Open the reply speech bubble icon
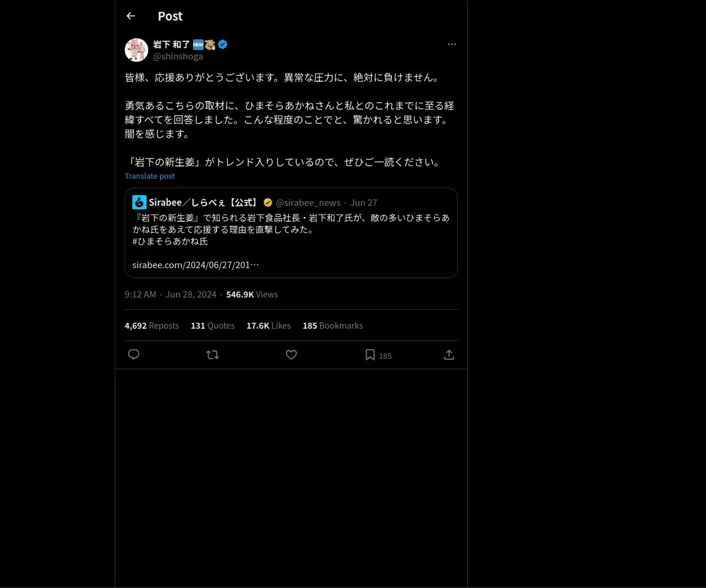This screenshot has height=588, width=706. point(134,355)
